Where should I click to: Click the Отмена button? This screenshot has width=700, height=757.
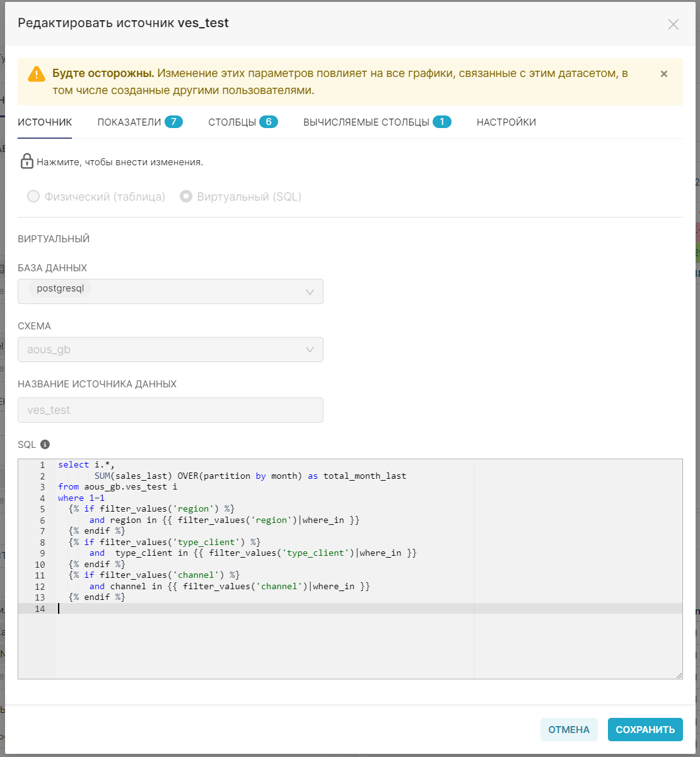point(568,729)
